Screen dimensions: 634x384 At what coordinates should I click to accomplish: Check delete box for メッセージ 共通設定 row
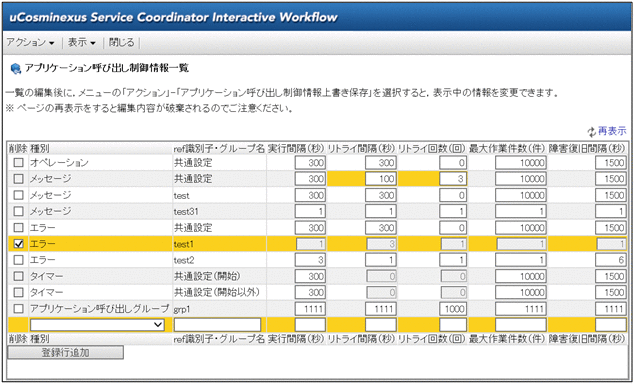19,179
